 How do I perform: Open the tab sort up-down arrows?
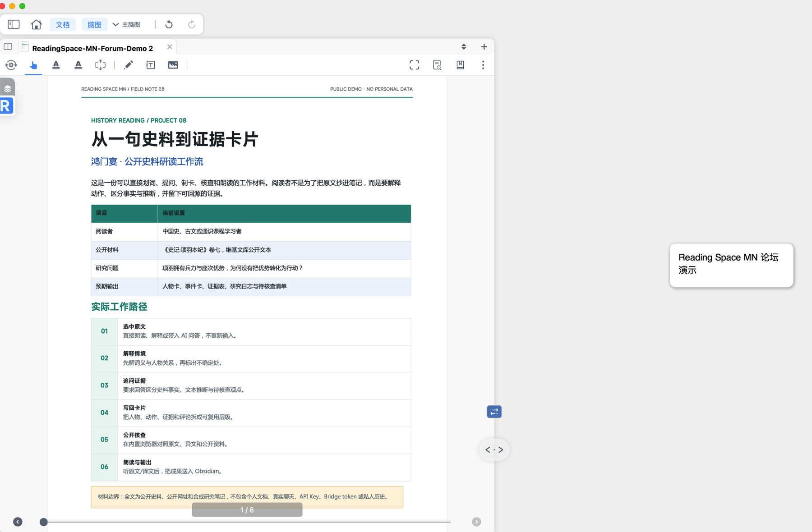464,47
